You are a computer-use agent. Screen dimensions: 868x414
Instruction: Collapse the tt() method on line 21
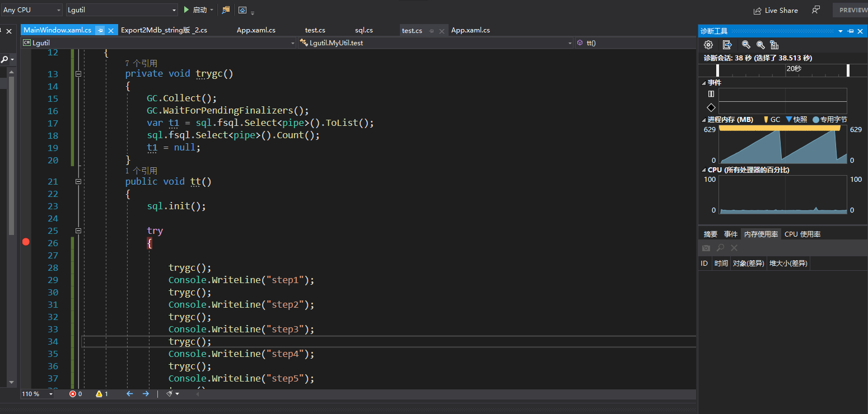78,181
